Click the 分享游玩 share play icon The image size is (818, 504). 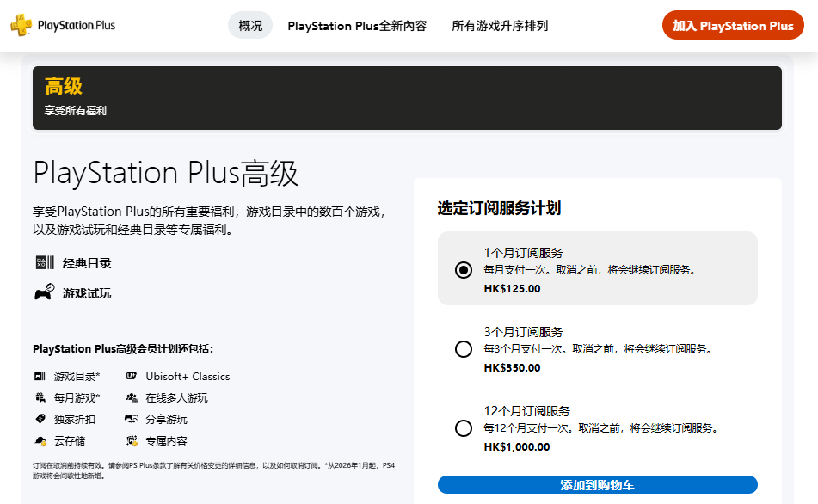pyautogui.click(x=132, y=419)
